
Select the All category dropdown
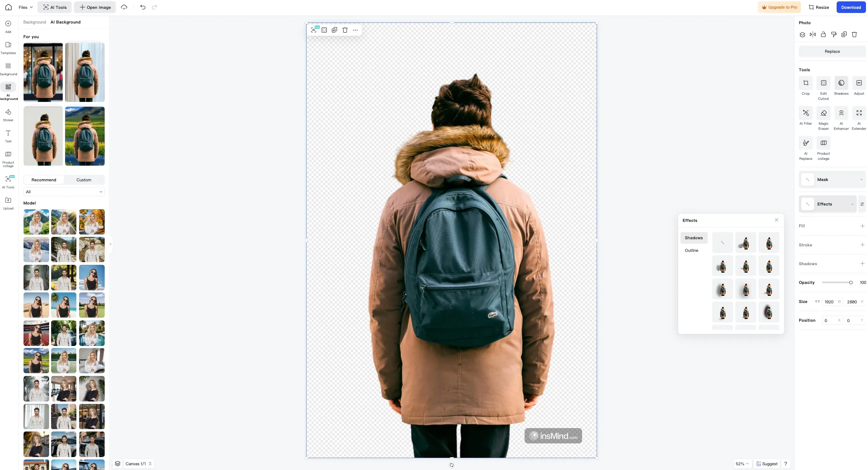pos(63,192)
